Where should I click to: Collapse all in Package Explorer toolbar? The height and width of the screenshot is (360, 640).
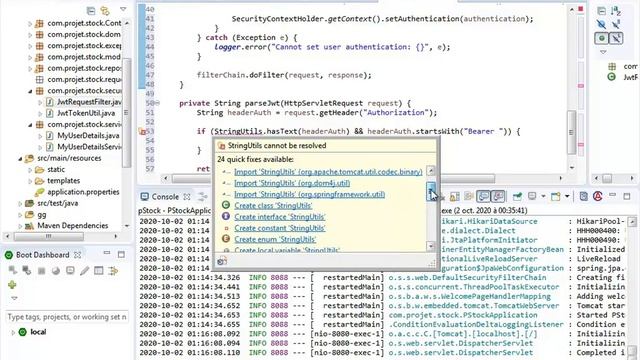tap(91, 11)
